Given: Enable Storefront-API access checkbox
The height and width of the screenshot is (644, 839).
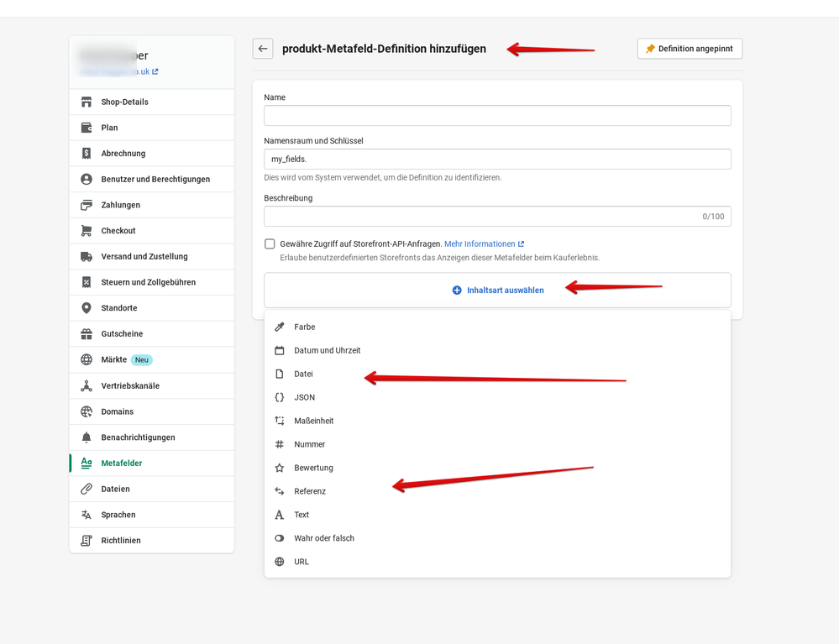Looking at the screenshot, I should pos(270,244).
